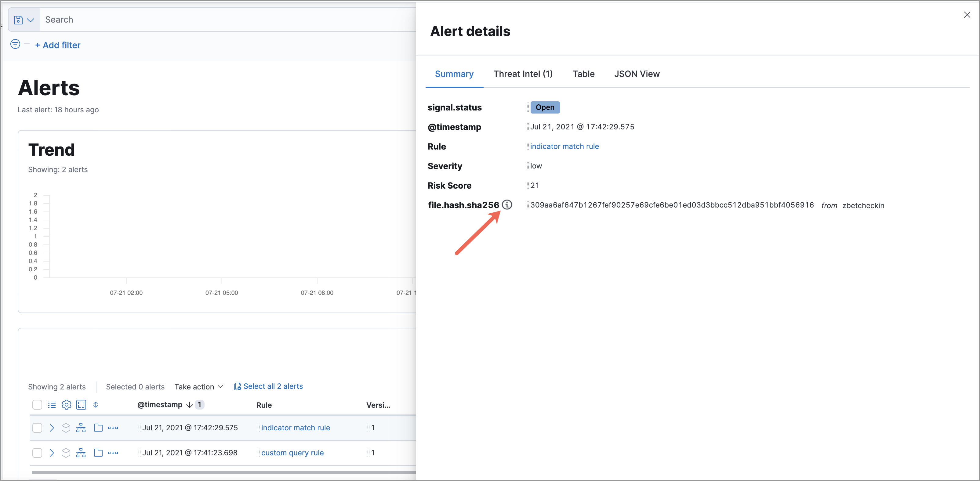Click the Open status badge
Viewport: 980px width, 481px height.
[x=544, y=107]
